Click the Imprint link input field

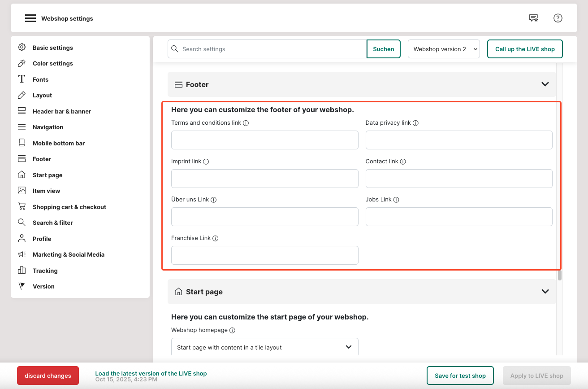click(x=264, y=179)
